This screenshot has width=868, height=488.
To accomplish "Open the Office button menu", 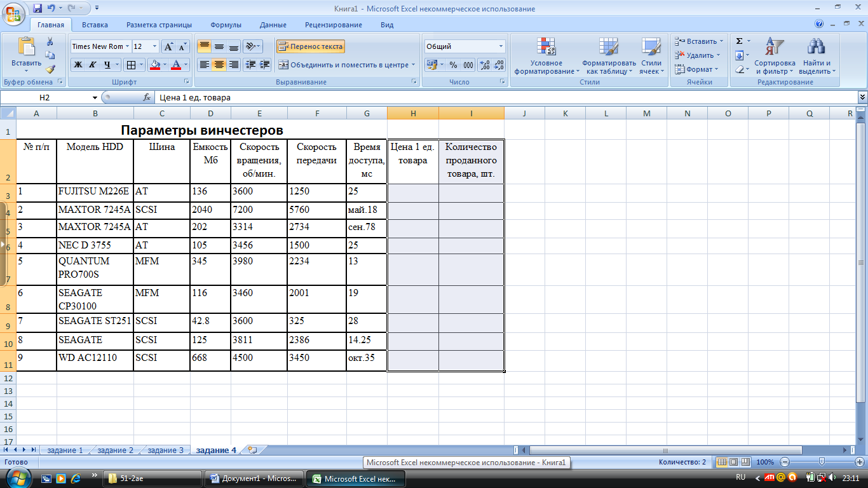I will tap(13, 13).
